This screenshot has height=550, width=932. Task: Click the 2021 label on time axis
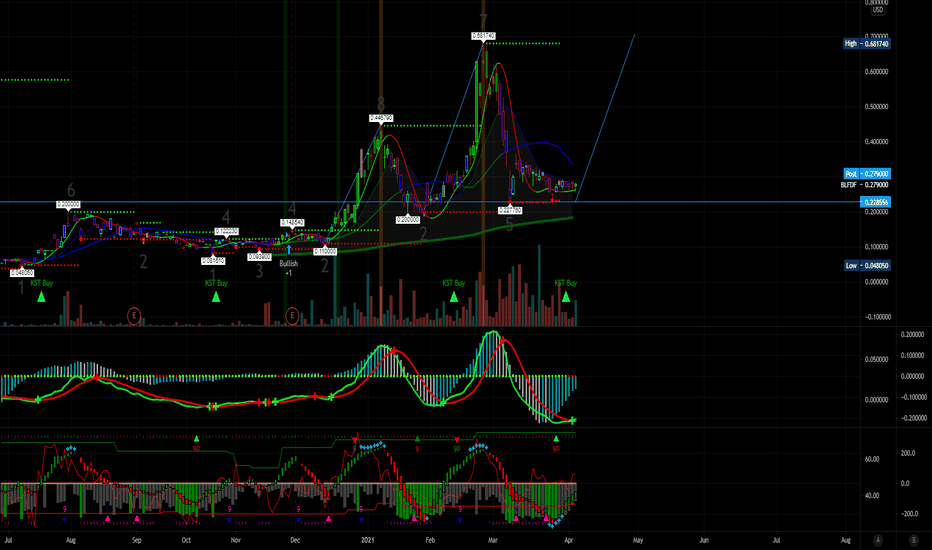click(x=368, y=540)
